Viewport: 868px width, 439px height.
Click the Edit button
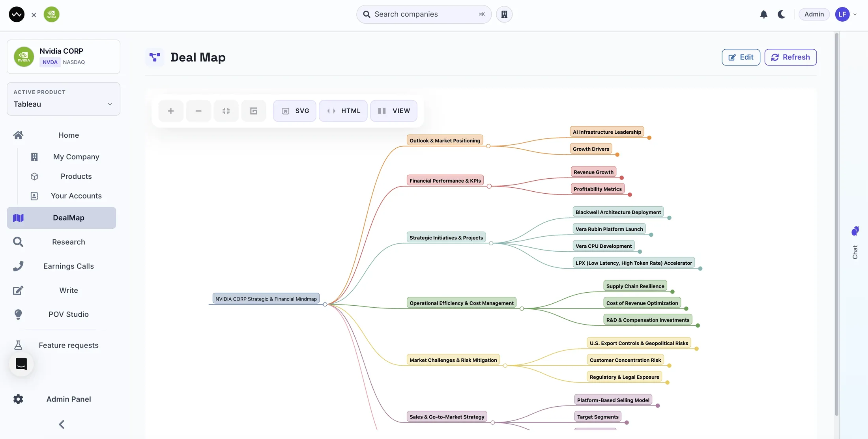(741, 57)
